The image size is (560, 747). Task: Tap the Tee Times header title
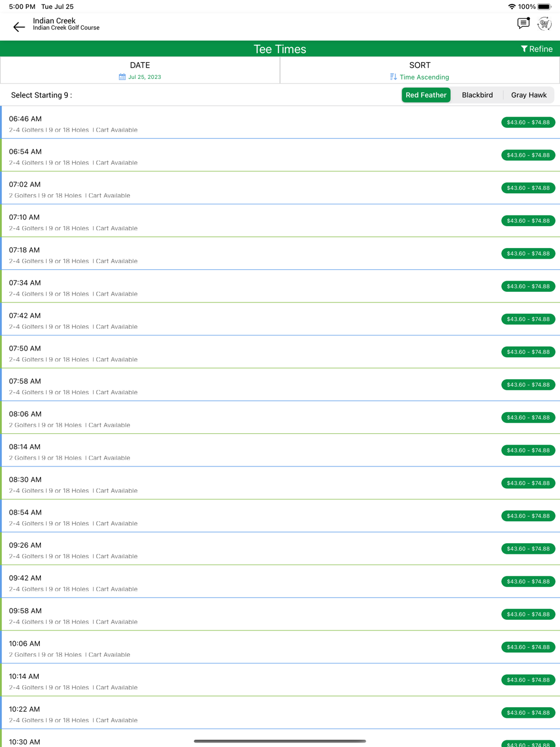(280, 49)
